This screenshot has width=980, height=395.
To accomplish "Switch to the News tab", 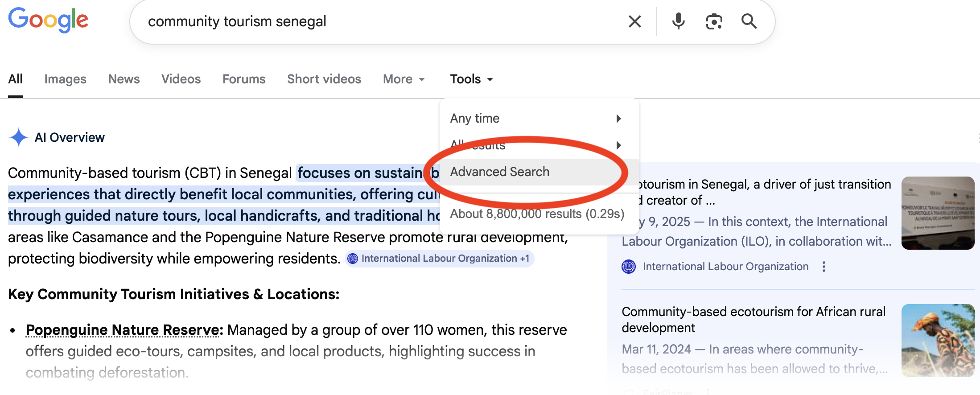I will pos(124,79).
